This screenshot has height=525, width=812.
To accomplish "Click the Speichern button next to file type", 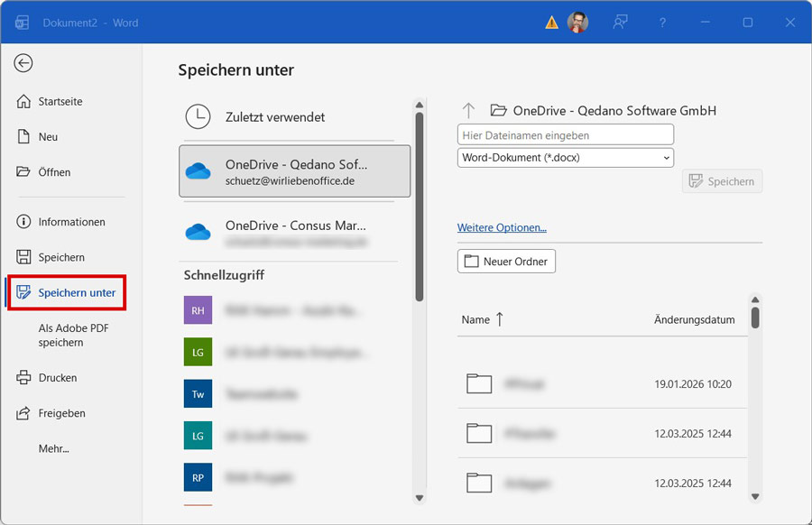I will click(722, 181).
